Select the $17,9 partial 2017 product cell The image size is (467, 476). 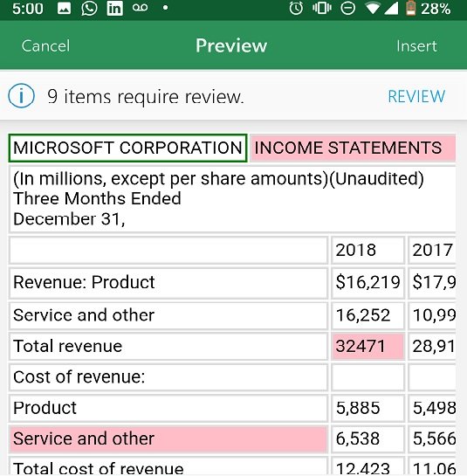point(432,282)
